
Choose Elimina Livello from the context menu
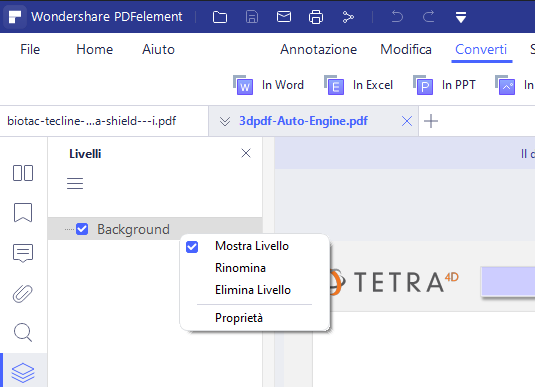253,290
